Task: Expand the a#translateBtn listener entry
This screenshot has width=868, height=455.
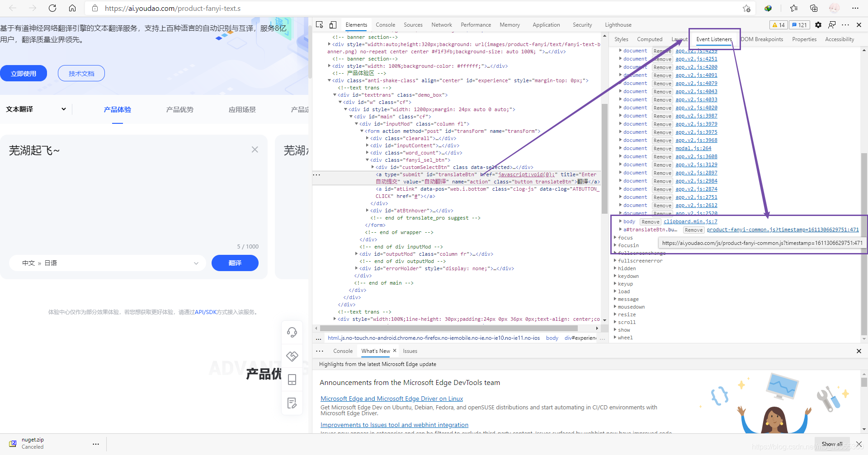Action: [x=621, y=230]
